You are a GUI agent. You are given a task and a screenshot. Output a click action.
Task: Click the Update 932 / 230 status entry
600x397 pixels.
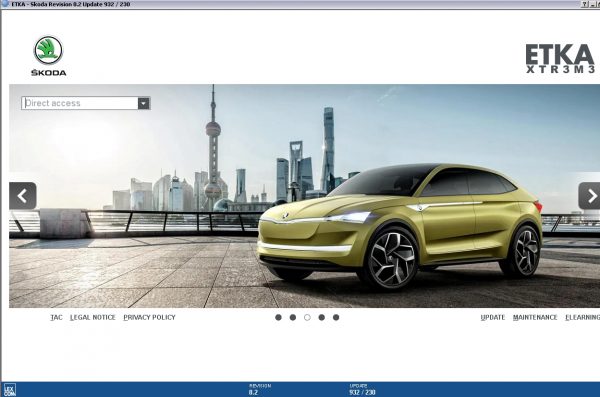(x=362, y=389)
